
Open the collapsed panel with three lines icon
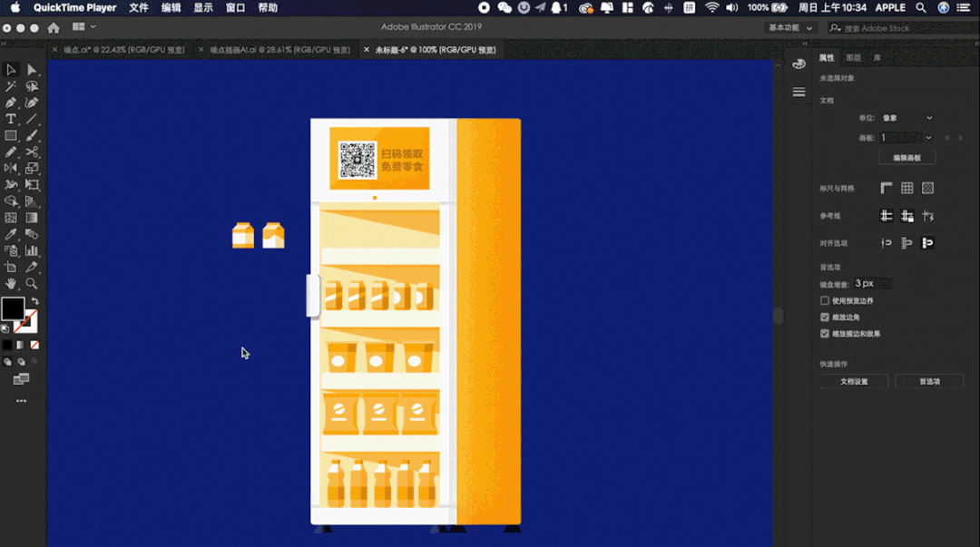[799, 92]
